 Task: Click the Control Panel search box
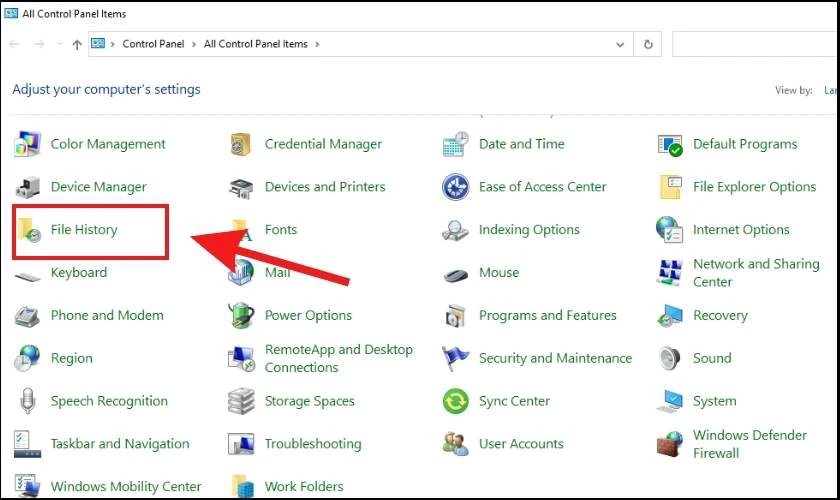coord(755,44)
